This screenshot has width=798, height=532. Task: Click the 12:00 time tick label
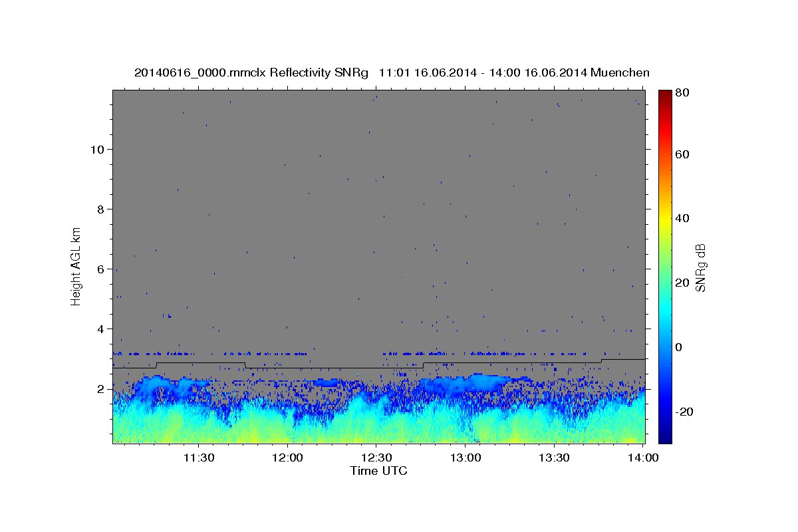288,458
